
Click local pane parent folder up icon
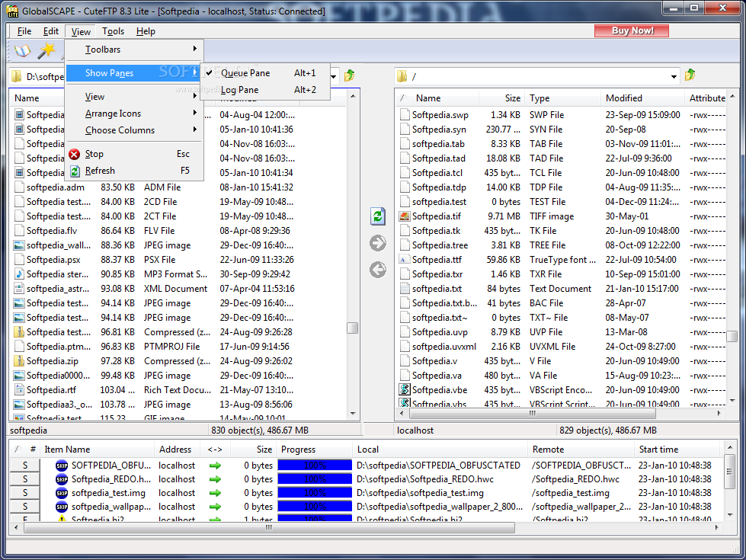(350, 75)
